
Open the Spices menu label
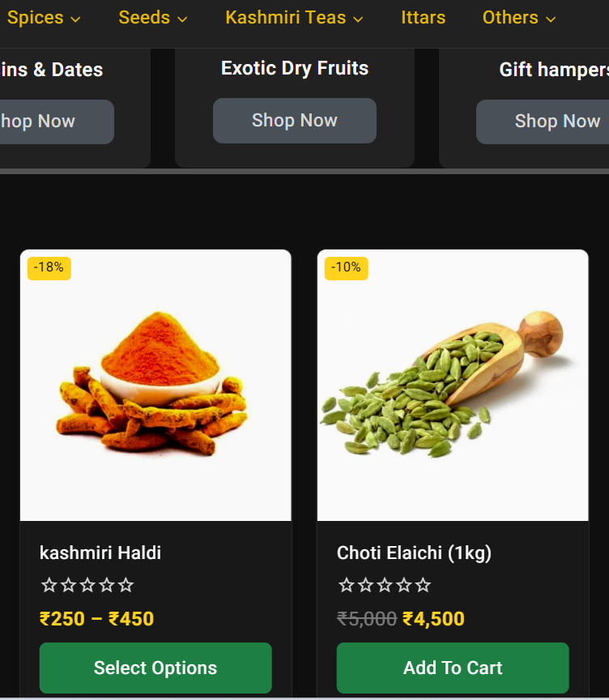point(36,17)
